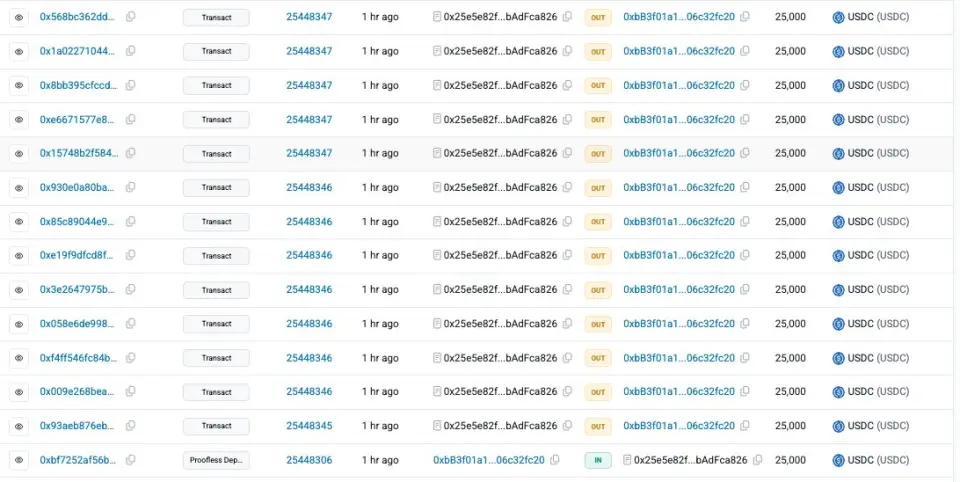Image resolution: width=960 pixels, height=482 pixels.
Task: Preview 0xe19f9dfcd8f using its eye icon
Action: (19, 256)
